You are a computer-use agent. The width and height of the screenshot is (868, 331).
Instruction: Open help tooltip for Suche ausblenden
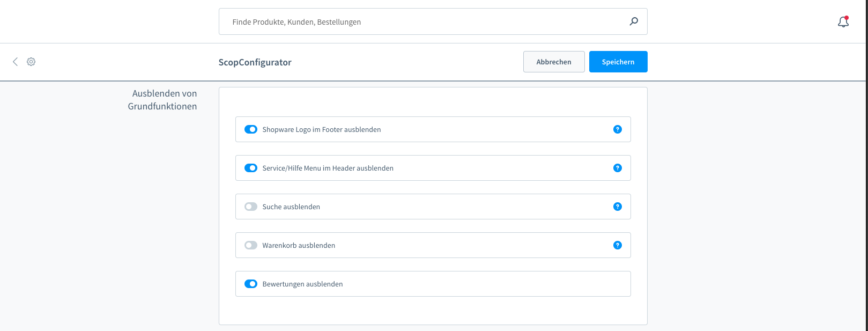coord(618,207)
